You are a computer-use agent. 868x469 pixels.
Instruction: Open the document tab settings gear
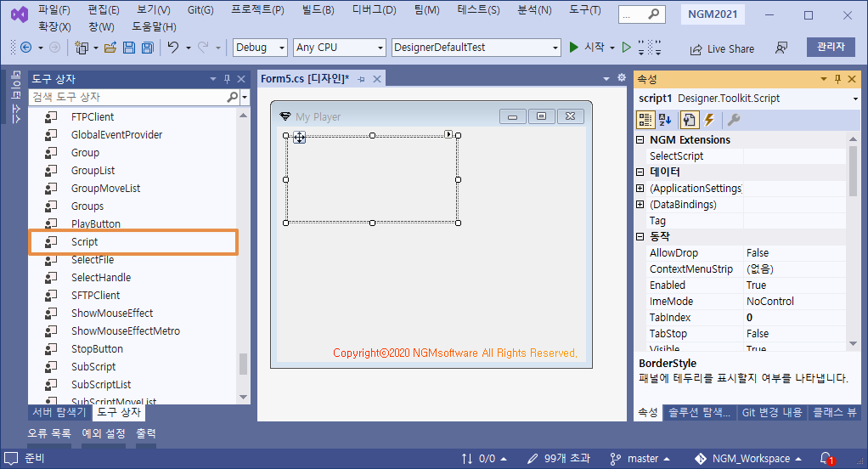[x=622, y=77]
